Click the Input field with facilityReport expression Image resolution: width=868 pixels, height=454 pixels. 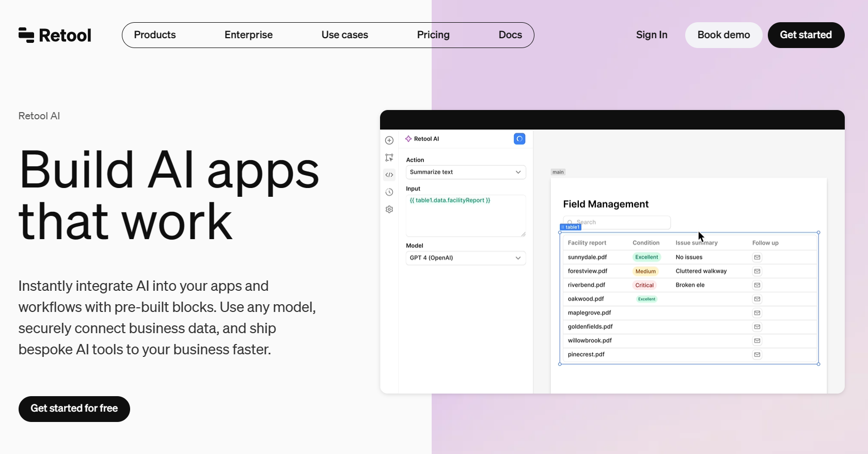[x=465, y=215]
